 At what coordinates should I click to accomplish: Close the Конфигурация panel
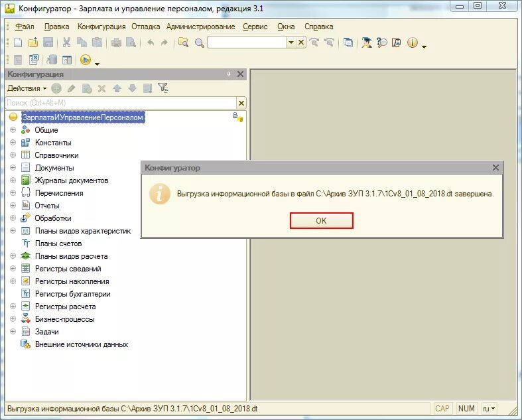(x=240, y=74)
